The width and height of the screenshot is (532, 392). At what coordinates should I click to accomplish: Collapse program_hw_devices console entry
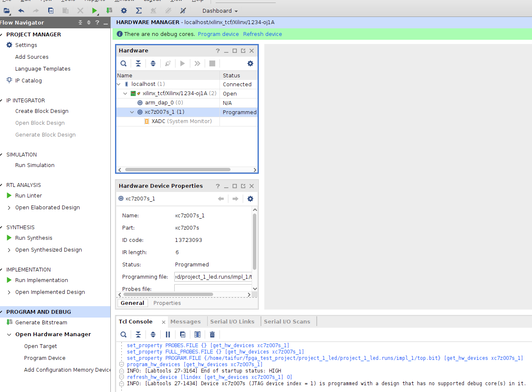pyautogui.click(x=121, y=365)
